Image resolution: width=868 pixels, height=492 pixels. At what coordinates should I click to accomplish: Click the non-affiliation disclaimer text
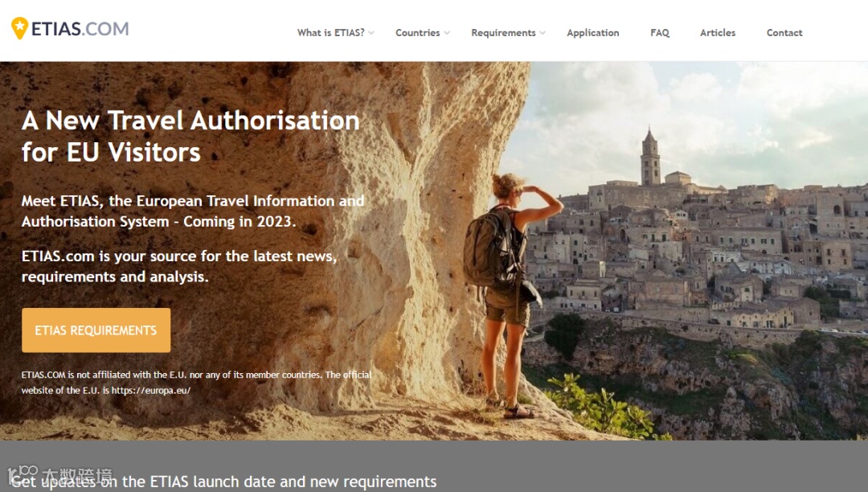(197, 383)
